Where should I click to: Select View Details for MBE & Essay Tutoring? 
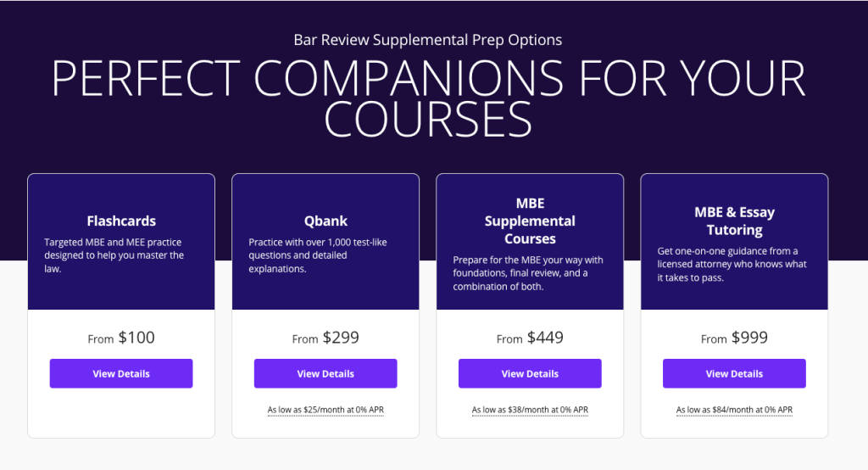pyautogui.click(x=734, y=373)
